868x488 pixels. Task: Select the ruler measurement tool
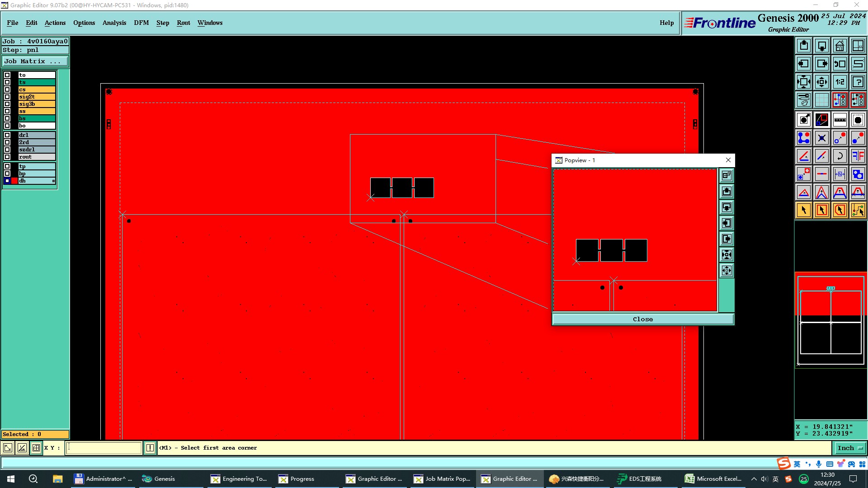pos(840,120)
